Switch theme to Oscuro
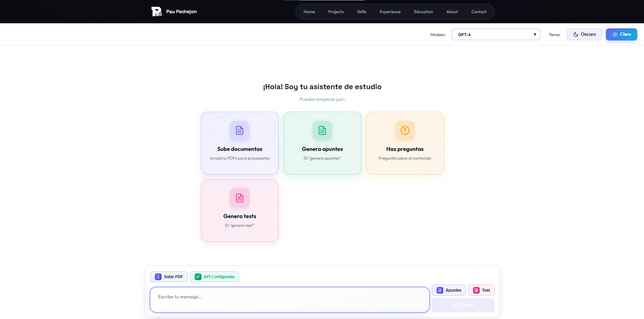This screenshot has width=644, height=319. (x=584, y=34)
